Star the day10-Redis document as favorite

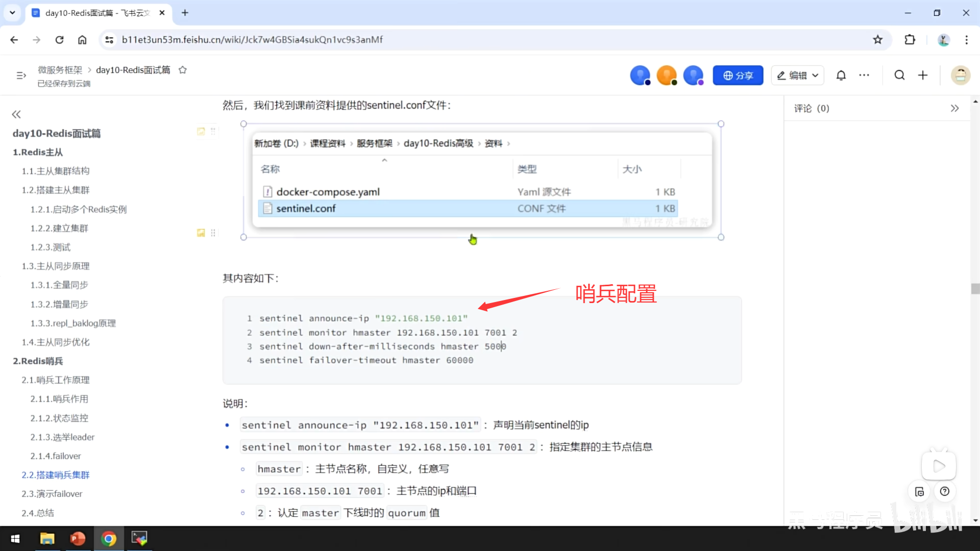tap(182, 70)
